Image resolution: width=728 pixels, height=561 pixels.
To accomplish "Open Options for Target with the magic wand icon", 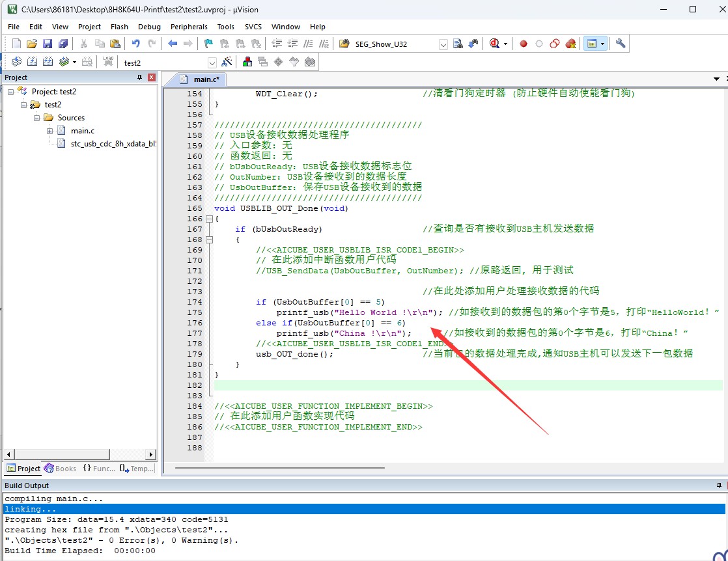I will coord(227,62).
